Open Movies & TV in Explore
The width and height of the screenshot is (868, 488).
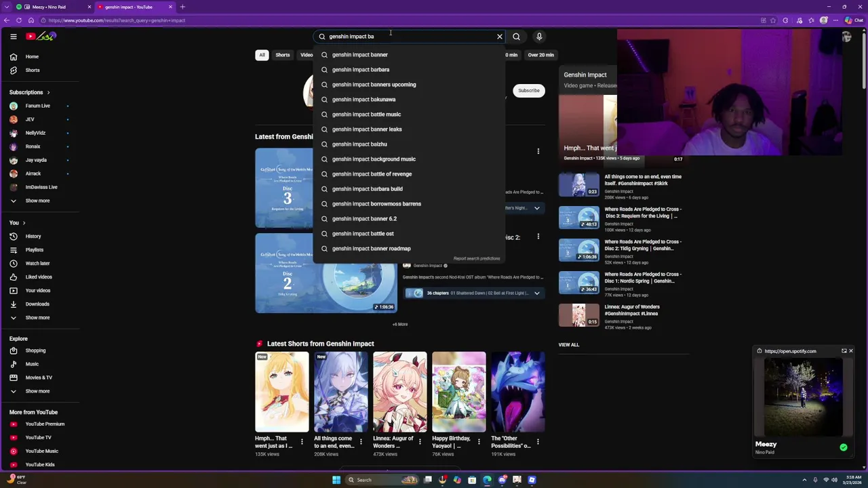[39, 378]
